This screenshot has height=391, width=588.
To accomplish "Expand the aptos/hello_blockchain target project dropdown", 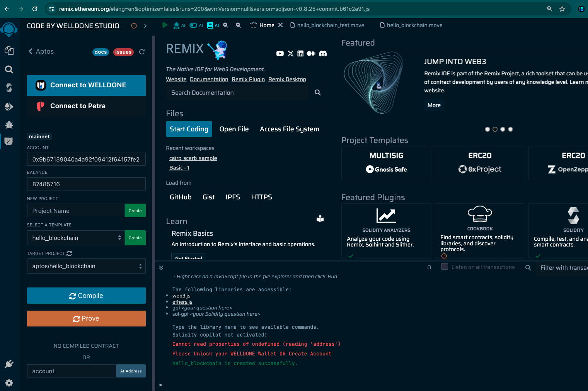I will click(x=86, y=266).
